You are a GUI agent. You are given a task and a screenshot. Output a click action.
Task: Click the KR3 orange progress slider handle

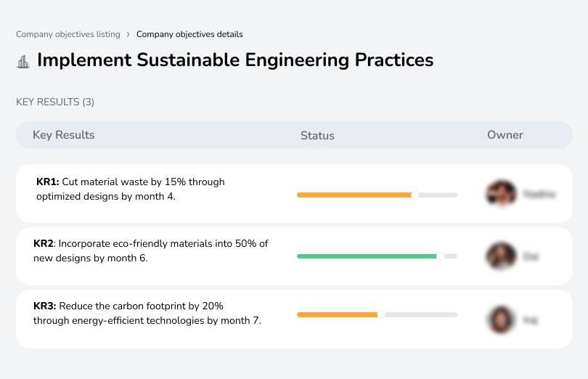381,314
